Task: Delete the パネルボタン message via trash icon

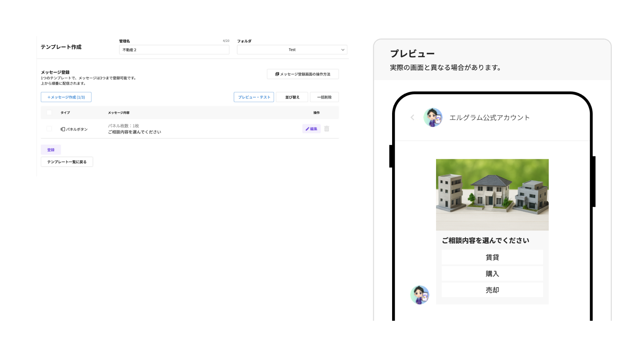Action: coord(327,129)
